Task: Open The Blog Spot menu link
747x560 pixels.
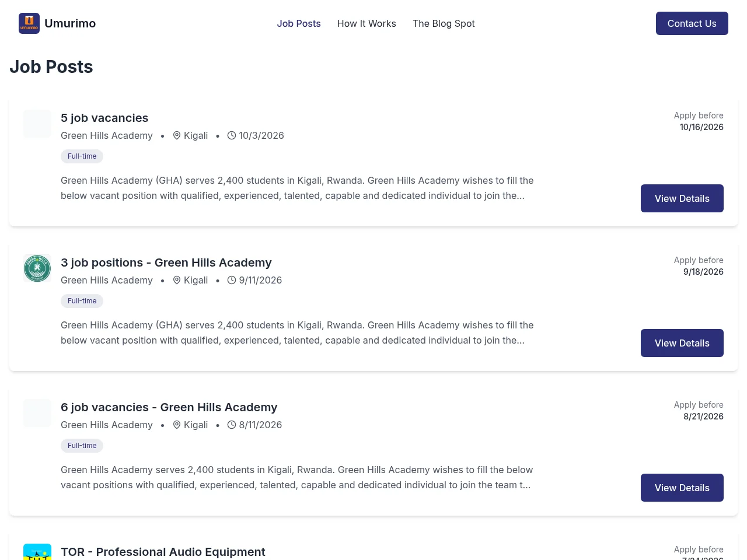Action: [444, 23]
